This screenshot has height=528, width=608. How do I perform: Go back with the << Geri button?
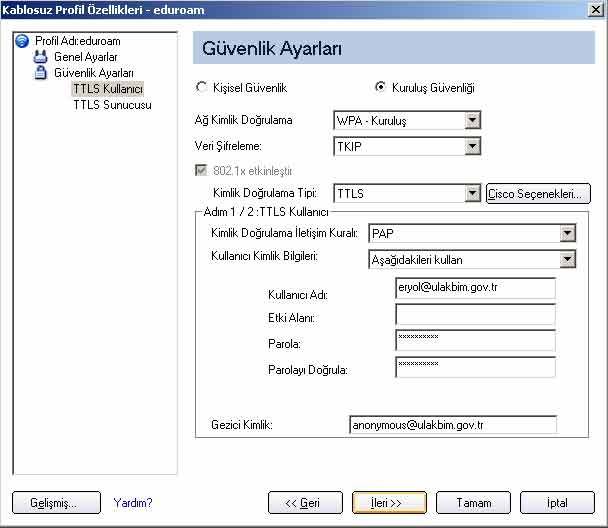(x=305, y=502)
